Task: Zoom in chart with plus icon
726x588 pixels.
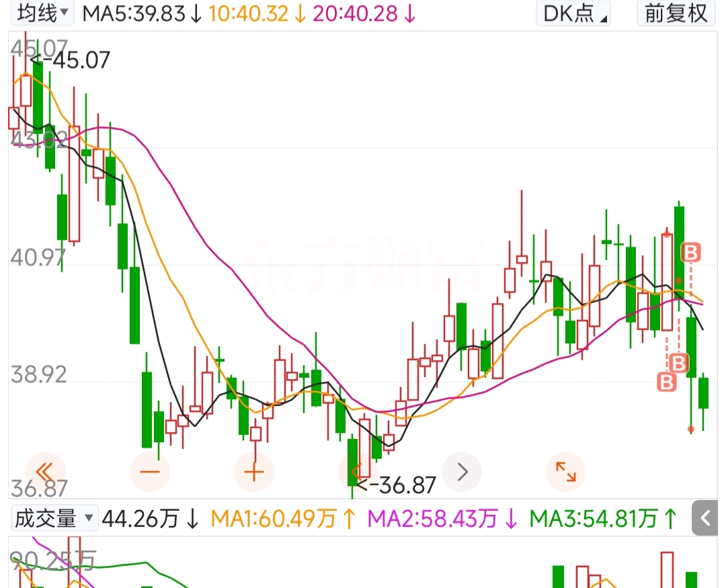Action: click(253, 472)
